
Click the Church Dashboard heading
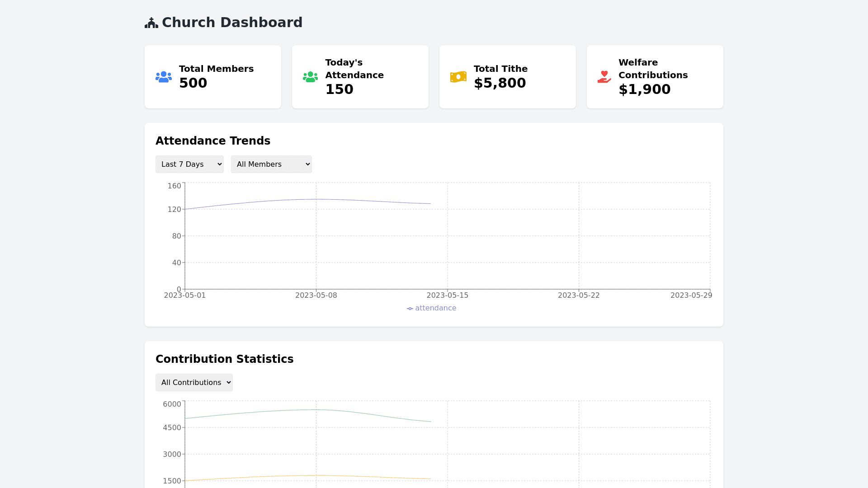[232, 23]
